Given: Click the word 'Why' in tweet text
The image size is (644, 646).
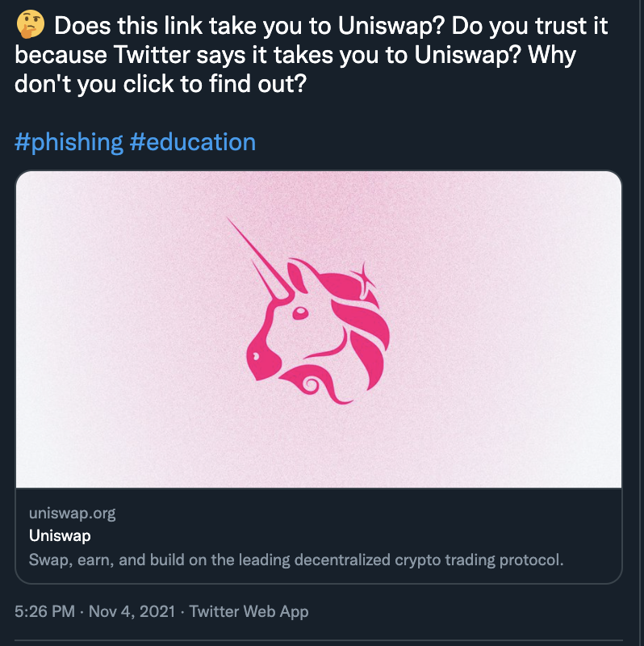Looking at the screenshot, I should (552, 55).
